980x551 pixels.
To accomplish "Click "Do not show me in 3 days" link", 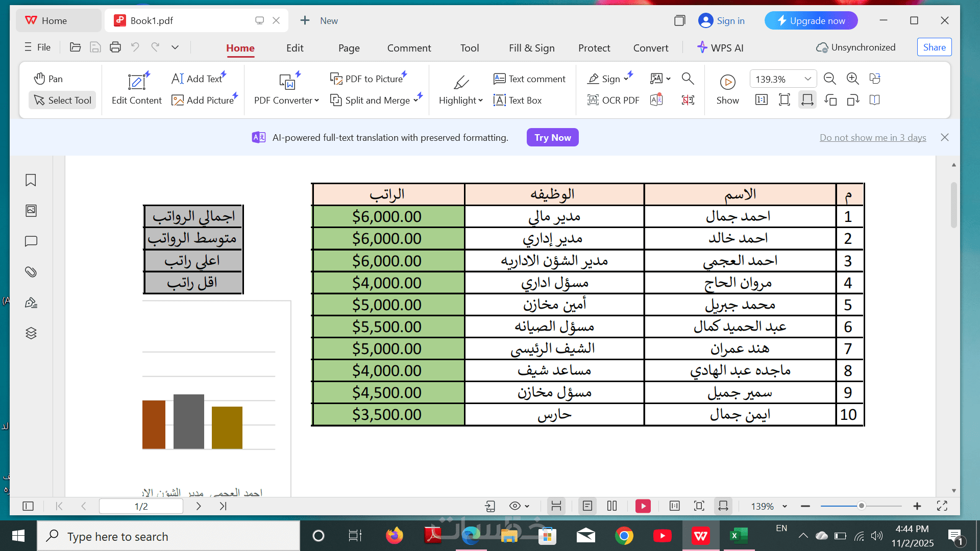I will (x=872, y=137).
